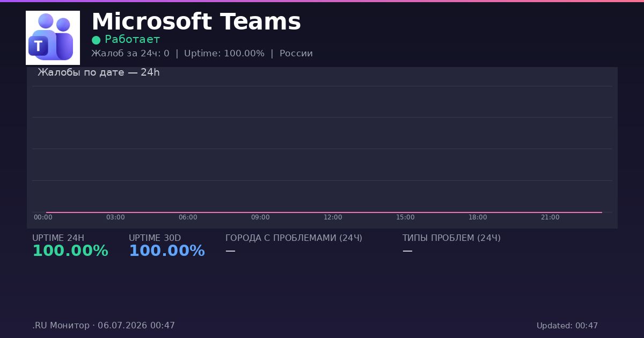
Task: Click the chart title 'Жалобы по дате — 24h'
Action: [99, 72]
